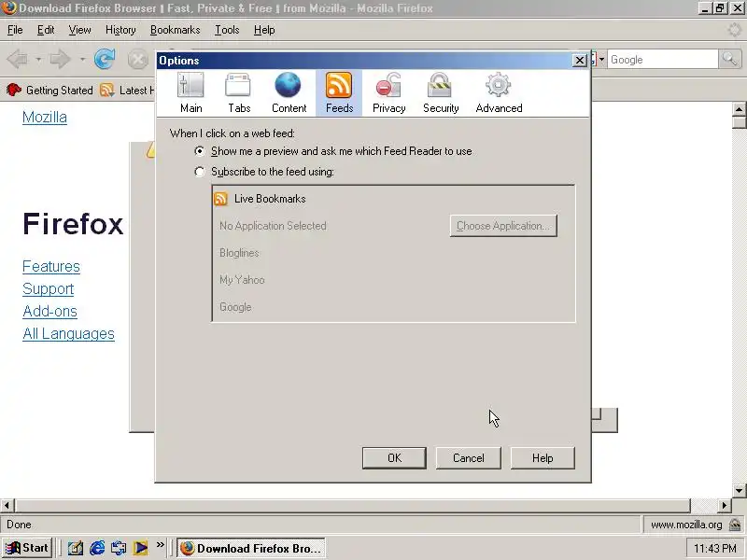Select Subscribe to the feed using option
The image size is (747, 560).
200,172
